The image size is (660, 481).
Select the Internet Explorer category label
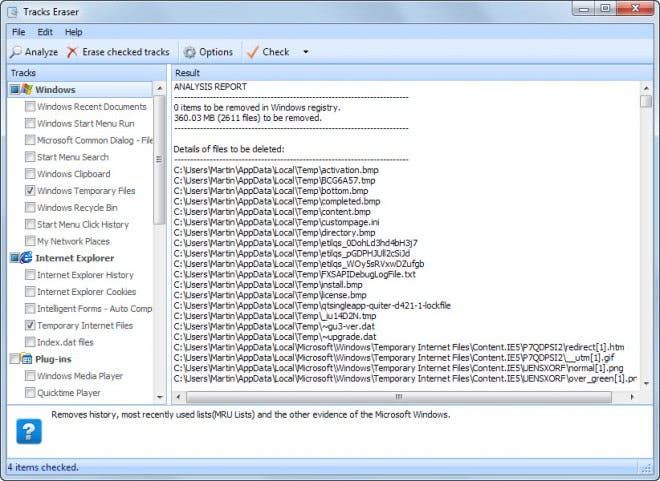pyautogui.click(x=75, y=258)
